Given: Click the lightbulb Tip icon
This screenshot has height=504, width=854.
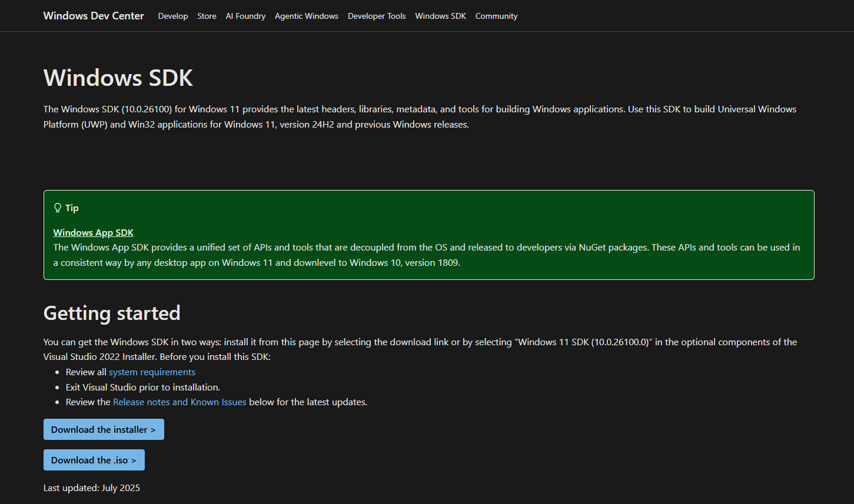Looking at the screenshot, I should (58, 208).
